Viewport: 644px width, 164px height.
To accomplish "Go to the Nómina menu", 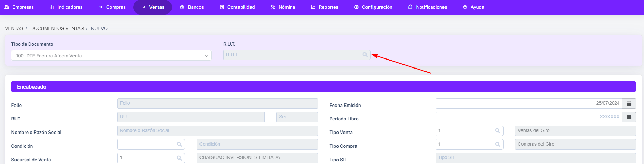I will coord(283,7).
